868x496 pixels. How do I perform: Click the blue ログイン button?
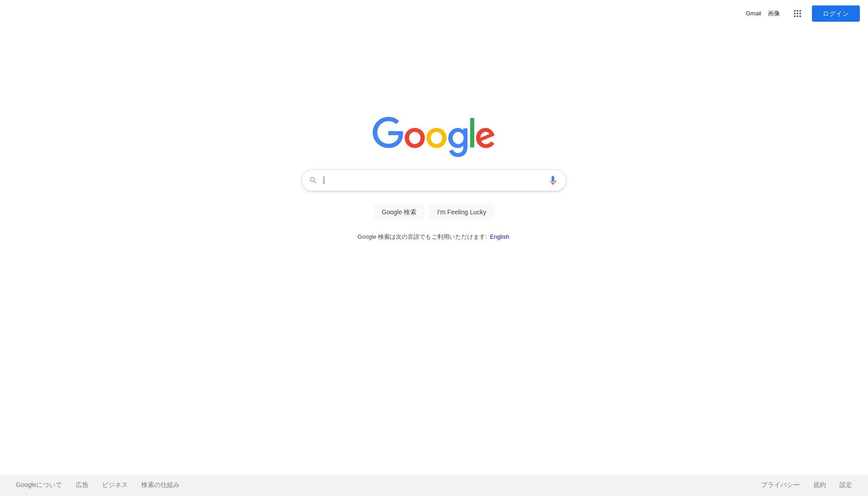tap(835, 14)
